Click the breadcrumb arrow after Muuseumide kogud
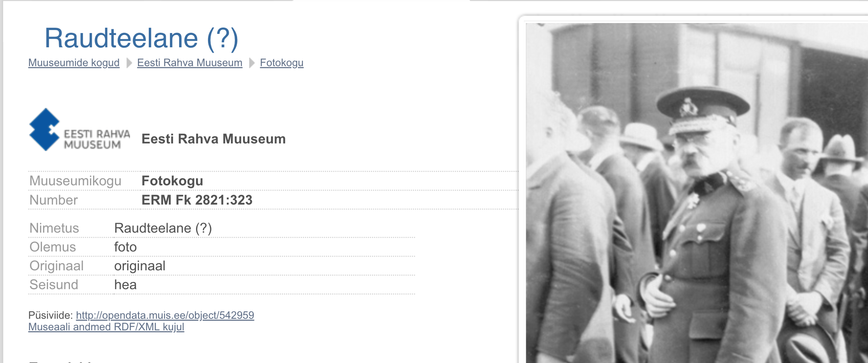The height and width of the screenshot is (363, 868). tap(129, 63)
